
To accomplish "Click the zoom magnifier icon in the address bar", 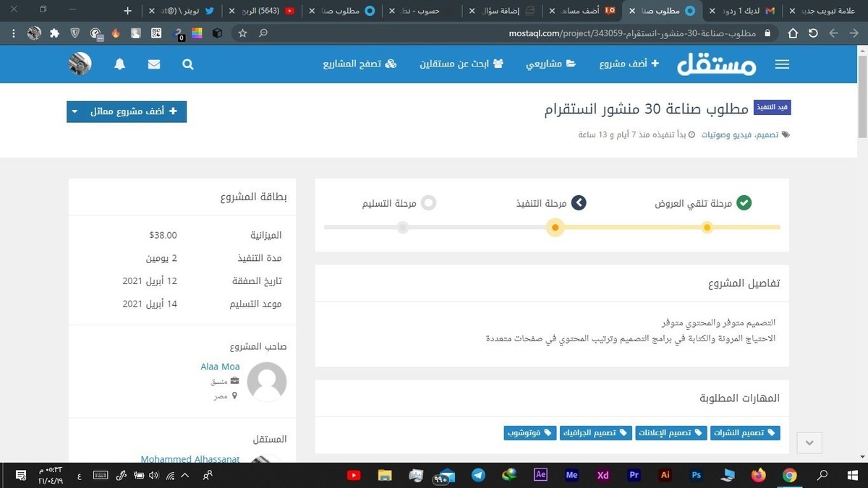I will click(x=263, y=33).
